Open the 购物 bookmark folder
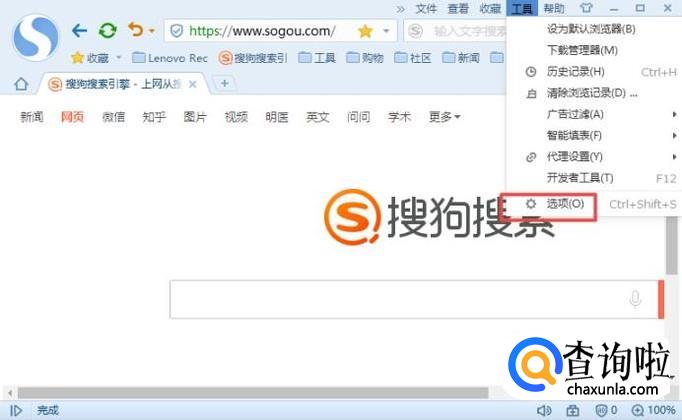 365,58
